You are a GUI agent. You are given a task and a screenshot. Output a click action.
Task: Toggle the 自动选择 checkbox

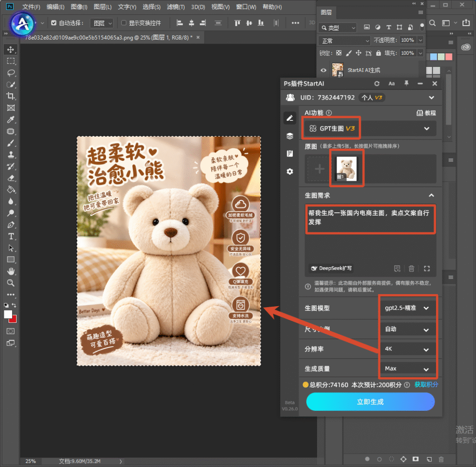point(54,23)
